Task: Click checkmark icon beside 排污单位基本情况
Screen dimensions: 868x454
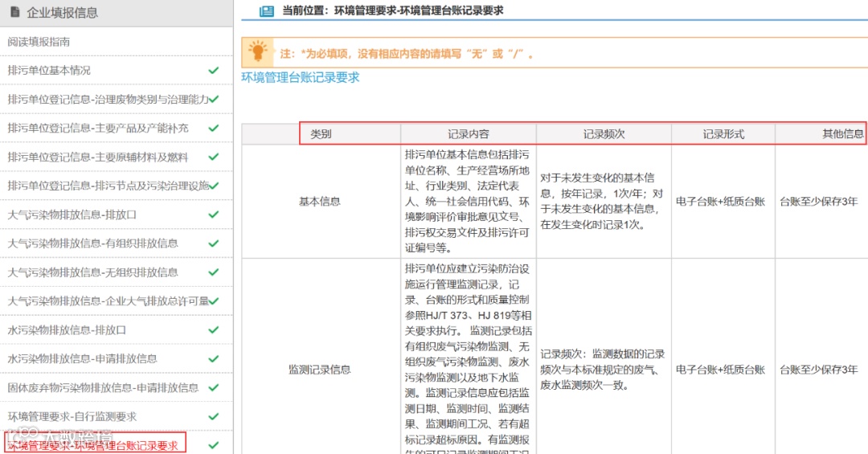Action: 214,71
